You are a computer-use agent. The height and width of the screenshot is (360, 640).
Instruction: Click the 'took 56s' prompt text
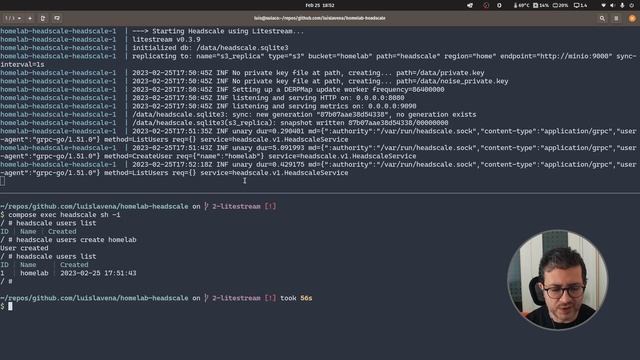coord(296,298)
